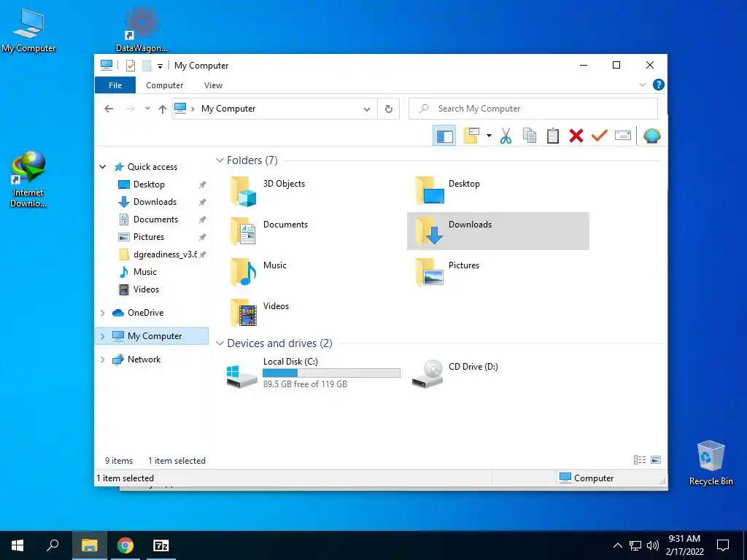
Task: Select OneDrive in the navigation pane
Action: (x=145, y=313)
